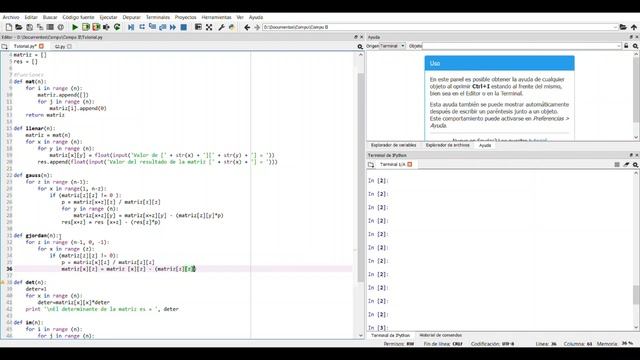Viewport: 640px width, 360px height.
Task: Click the lock icon in Ayuda panel
Action: 626,46
